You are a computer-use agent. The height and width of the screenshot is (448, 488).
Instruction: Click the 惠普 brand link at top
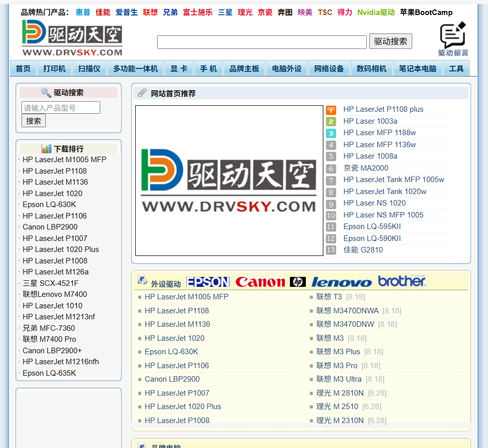coord(83,12)
